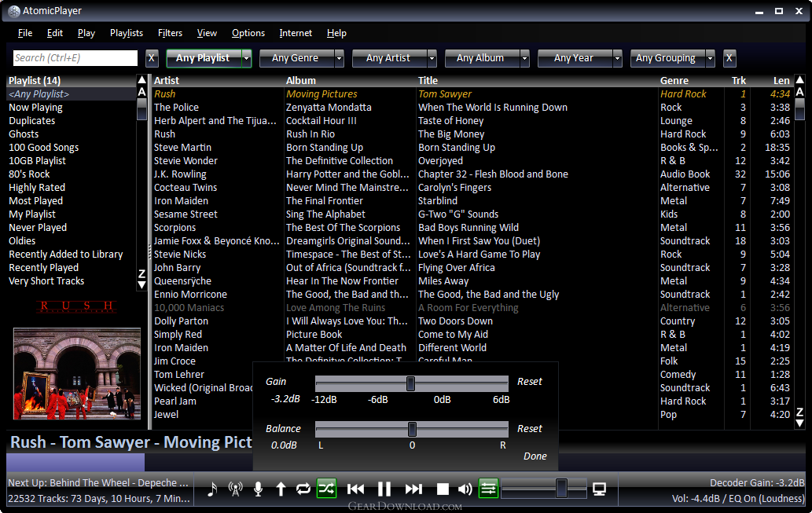Viewport: 812px width, 513px height.
Task: Open the Help menu
Action: pyautogui.click(x=336, y=33)
